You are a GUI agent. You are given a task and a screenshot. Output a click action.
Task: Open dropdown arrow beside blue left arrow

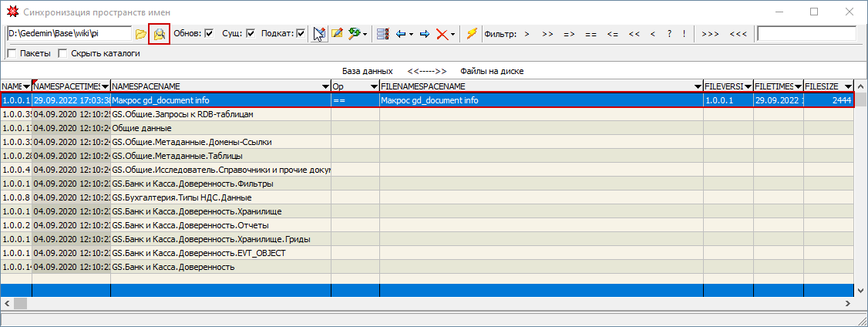(x=412, y=34)
